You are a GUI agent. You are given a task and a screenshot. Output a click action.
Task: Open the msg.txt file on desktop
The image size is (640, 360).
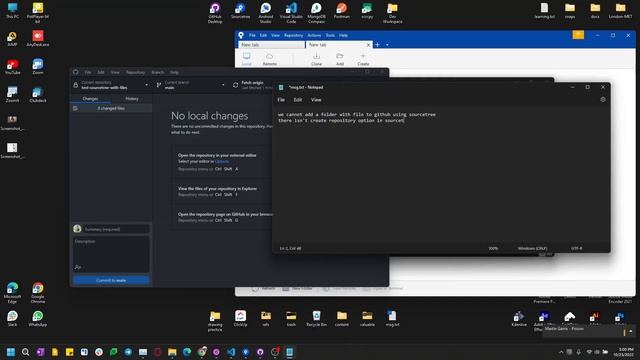coord(392,319)
